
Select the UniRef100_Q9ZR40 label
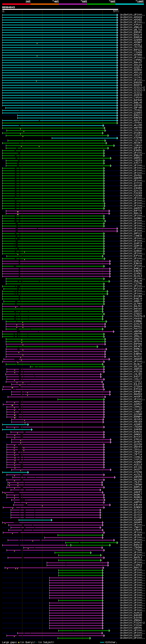[131, 70]
